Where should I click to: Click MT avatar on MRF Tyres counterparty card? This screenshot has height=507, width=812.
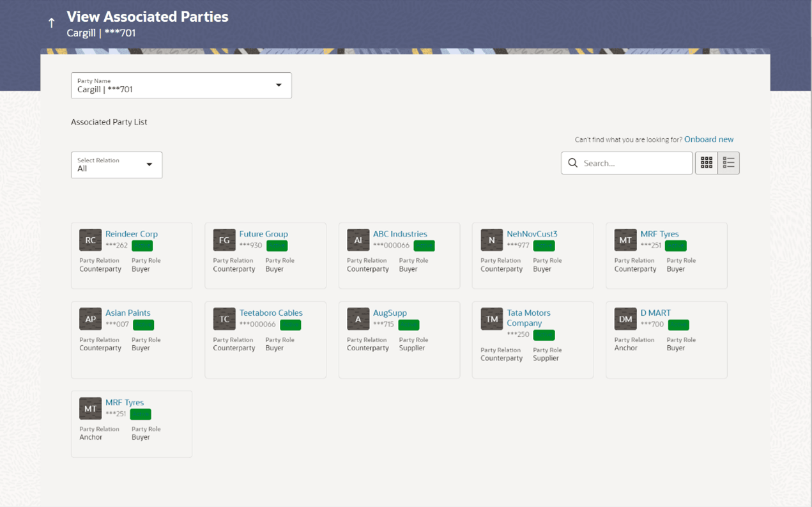pos(625,240)
